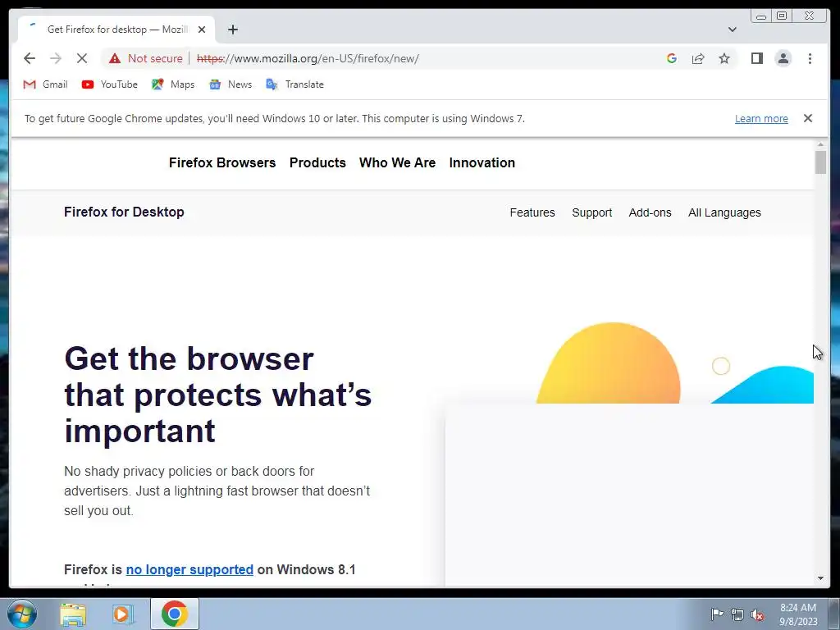The height and width of the screenshot is (630, 840).
Task: Open the Gmail bookmark
Action: tap(46, 84)
